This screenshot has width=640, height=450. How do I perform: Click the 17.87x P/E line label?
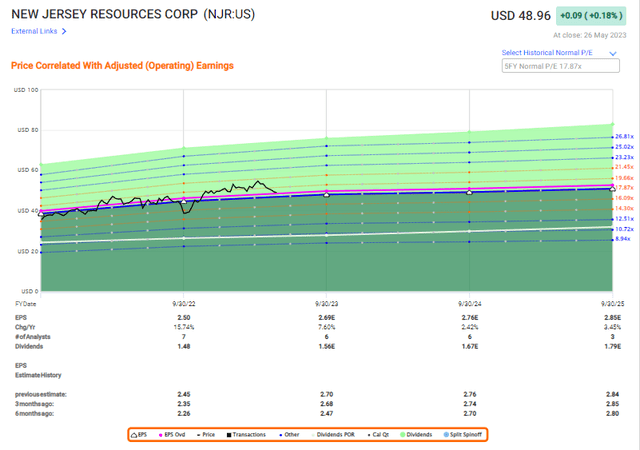point(624,188)
